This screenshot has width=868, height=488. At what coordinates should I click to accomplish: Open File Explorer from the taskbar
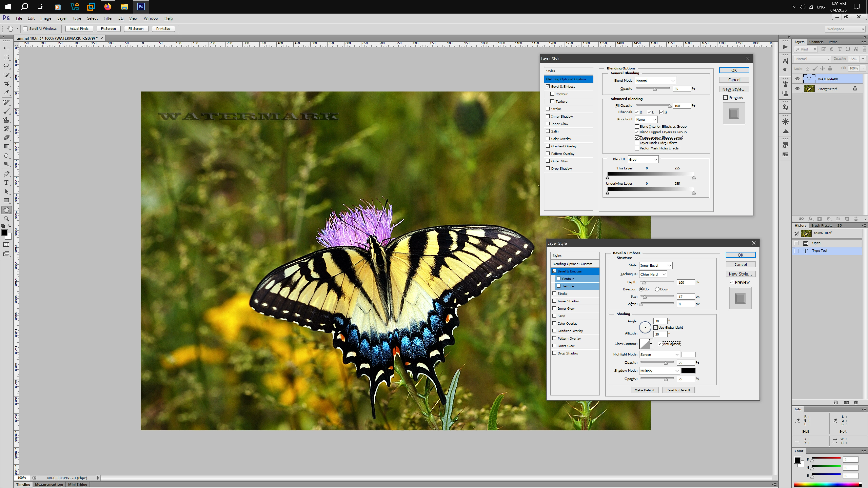coord(124,7)
